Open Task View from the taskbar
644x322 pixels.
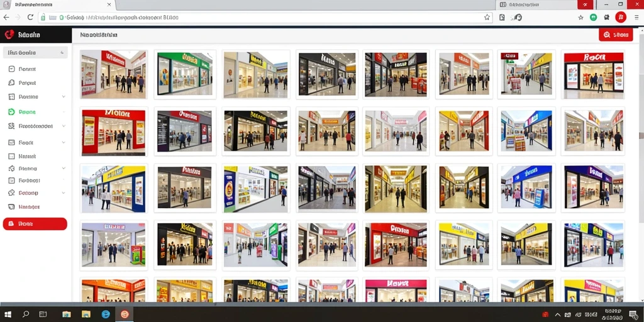43,314
